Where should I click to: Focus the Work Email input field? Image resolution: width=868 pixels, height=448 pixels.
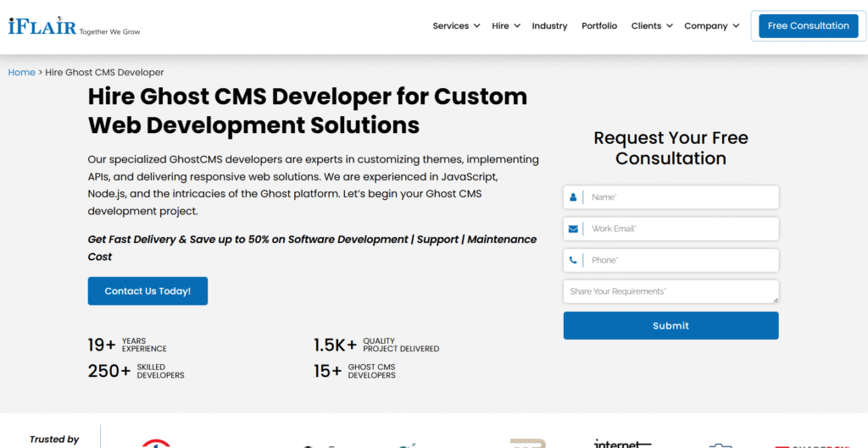click(x=671, y=229)
